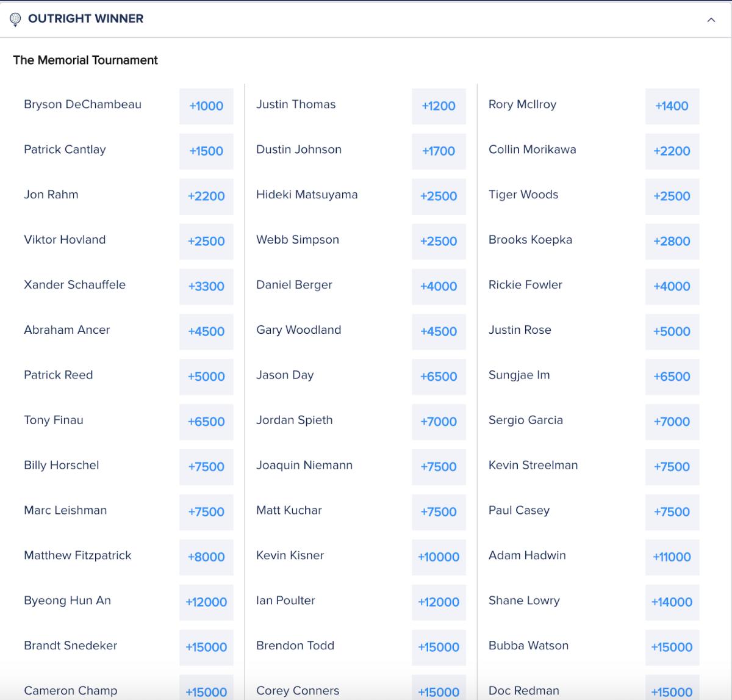Viewport: 732px width, 700px height.
Task: Select Jordan Spieth at +7000
Action: (x=439, y=422)
